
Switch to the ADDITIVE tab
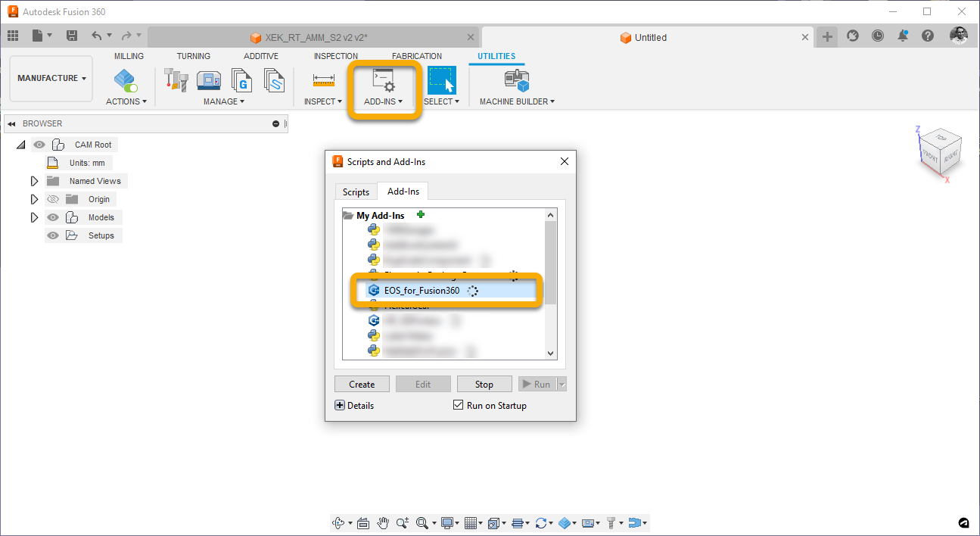point(261,56)
